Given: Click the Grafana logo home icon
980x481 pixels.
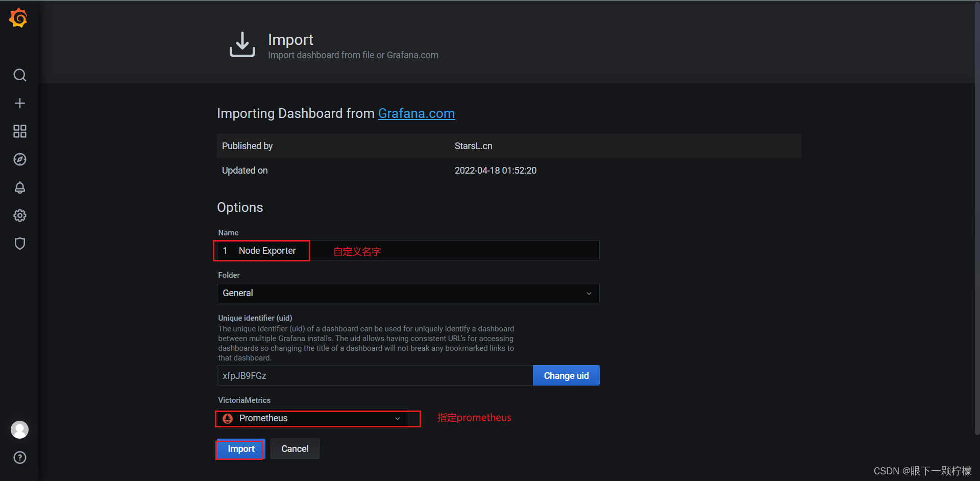Looking at the screenshot, I should pyautogui.click(x=18, y=18).
